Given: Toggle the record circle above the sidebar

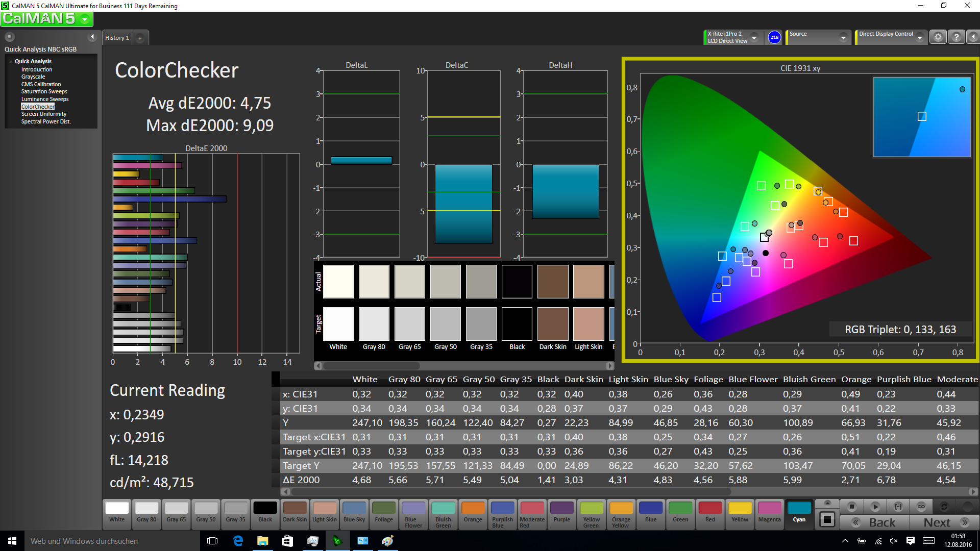Looking at the screenshot, I should pyautogui.click(x=9, y=37).
